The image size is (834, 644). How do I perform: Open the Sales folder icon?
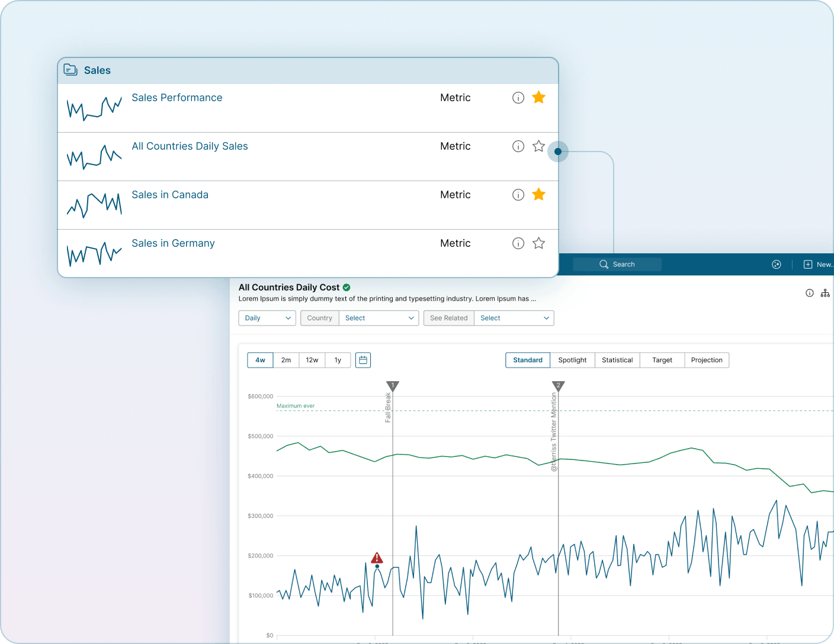tap(70, 69)
